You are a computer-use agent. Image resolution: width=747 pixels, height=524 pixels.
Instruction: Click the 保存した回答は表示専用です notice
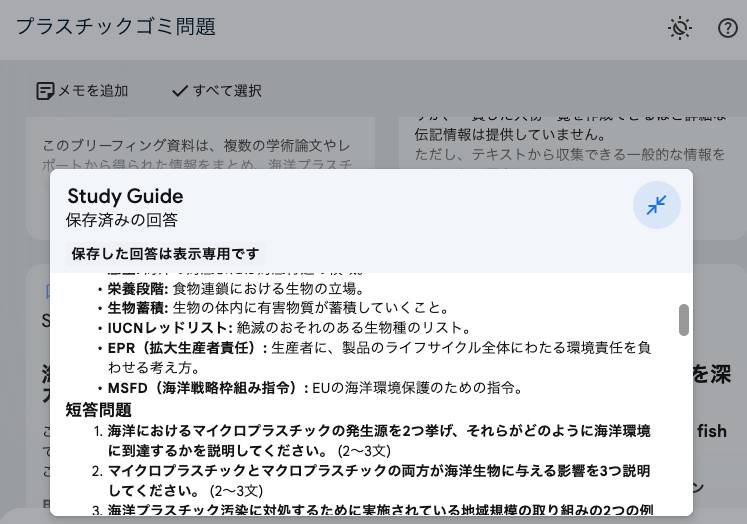[165, 253]
